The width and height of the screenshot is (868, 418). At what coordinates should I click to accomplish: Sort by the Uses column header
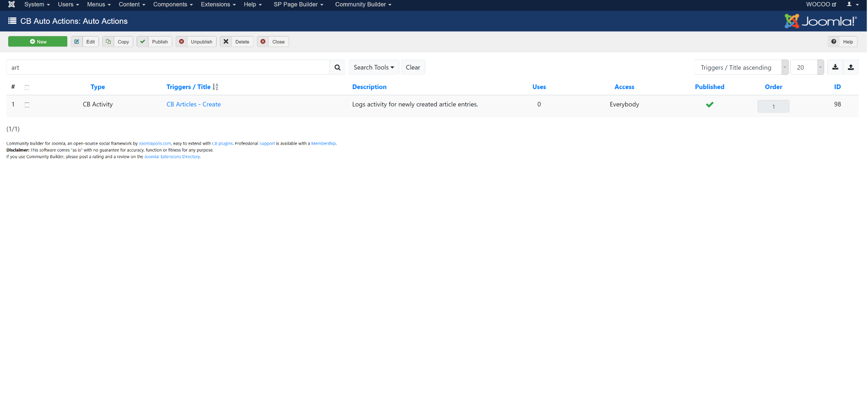coord(539,87)
